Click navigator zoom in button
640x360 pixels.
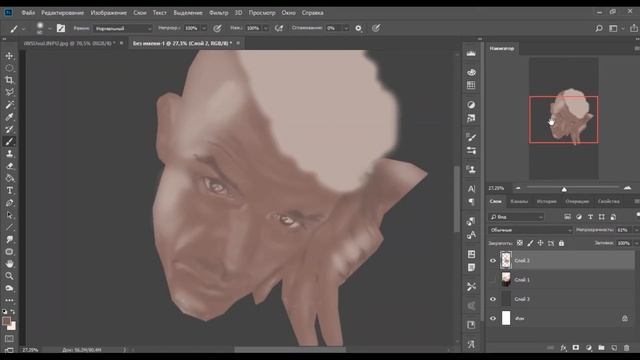627,188
